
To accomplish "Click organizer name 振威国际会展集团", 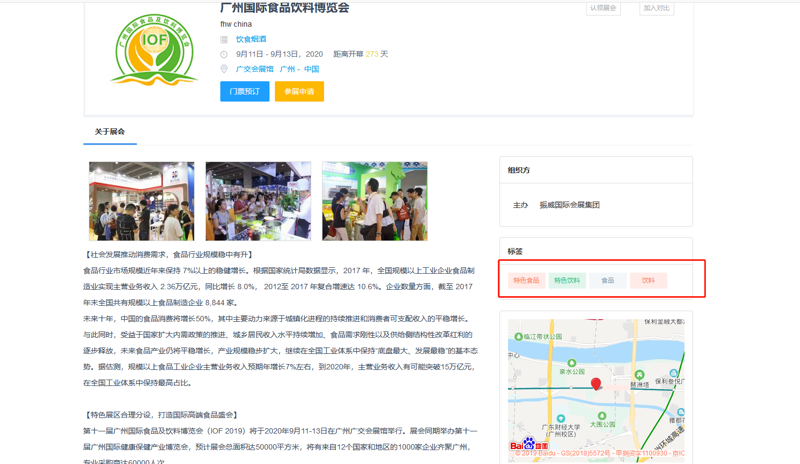I will point(569,205).
